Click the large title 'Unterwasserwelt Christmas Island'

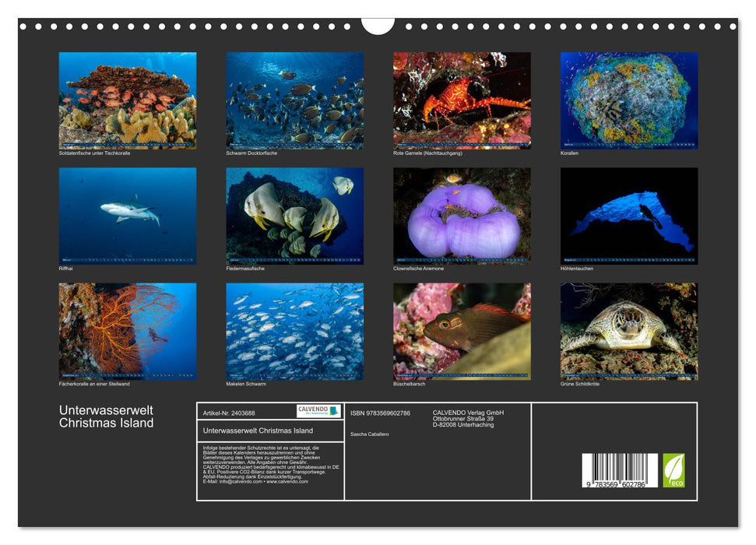(106, 417)
